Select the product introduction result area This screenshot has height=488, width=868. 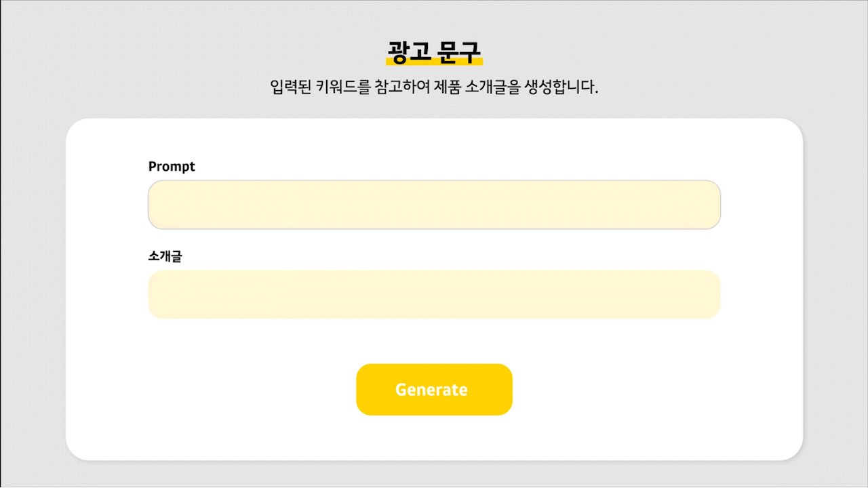point(434,294)
